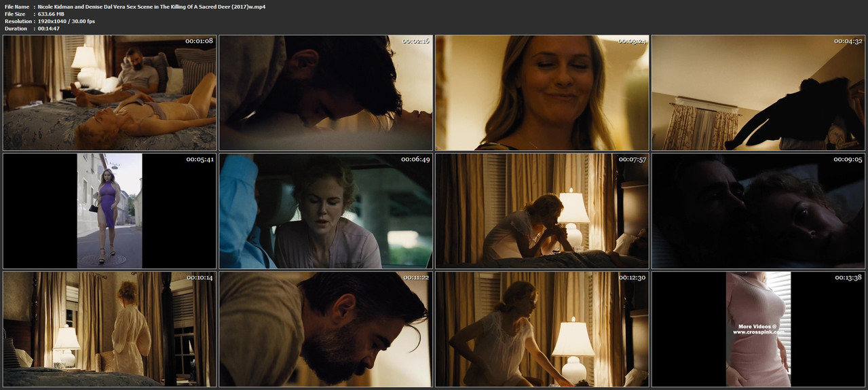Select the duration value 00:14:47

tap(50, 29)
